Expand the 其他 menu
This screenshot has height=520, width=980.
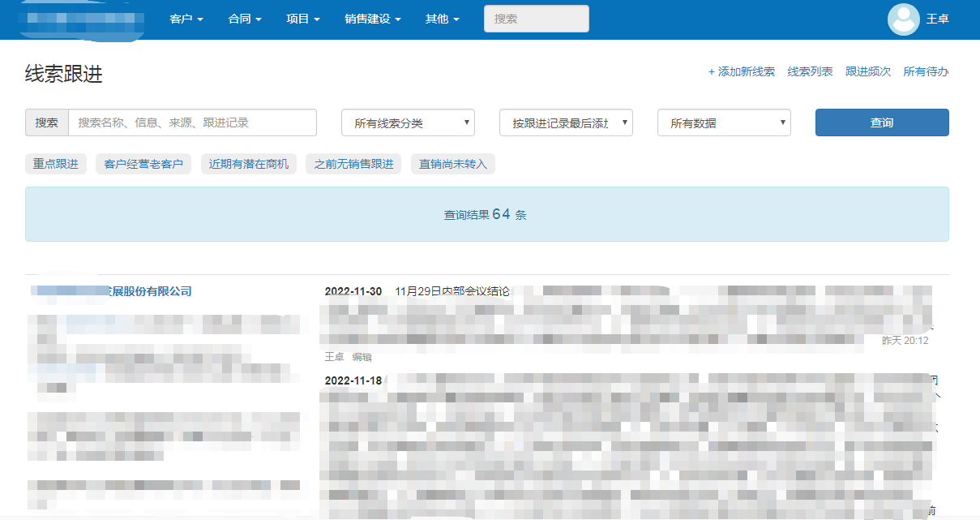(443, 19)
